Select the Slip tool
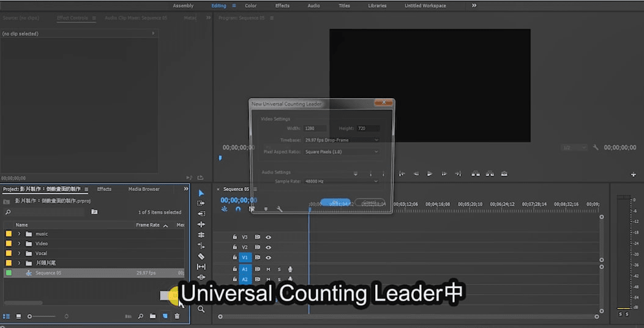Viewport: 644px width, 328px height. [201, 267]
